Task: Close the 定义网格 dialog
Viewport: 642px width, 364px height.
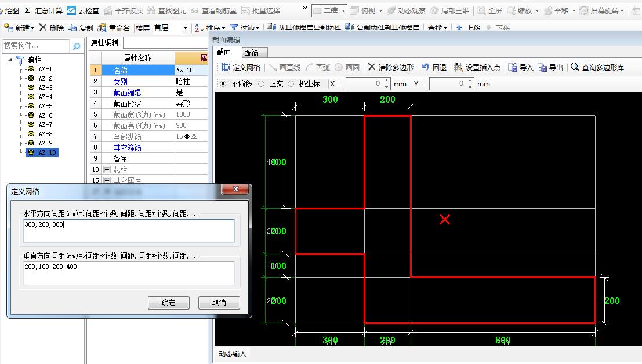Action: click(235, 189)
